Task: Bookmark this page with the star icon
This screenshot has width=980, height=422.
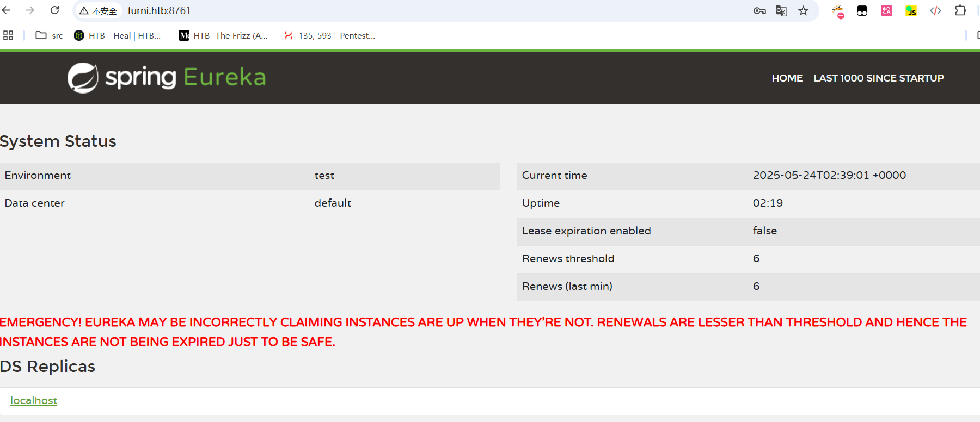Action: point(803,11)
